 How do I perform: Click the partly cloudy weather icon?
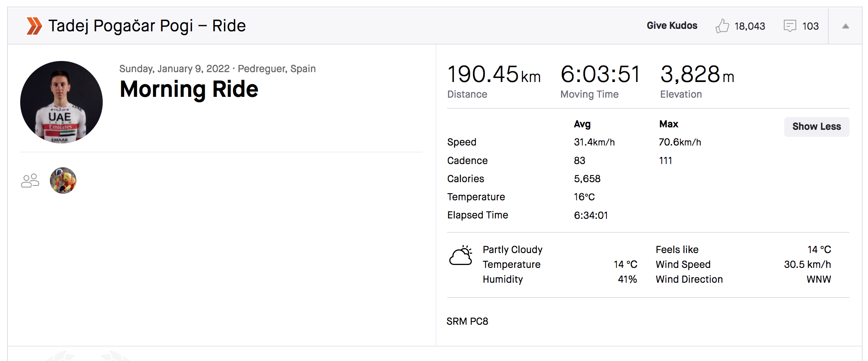(460, 256)
